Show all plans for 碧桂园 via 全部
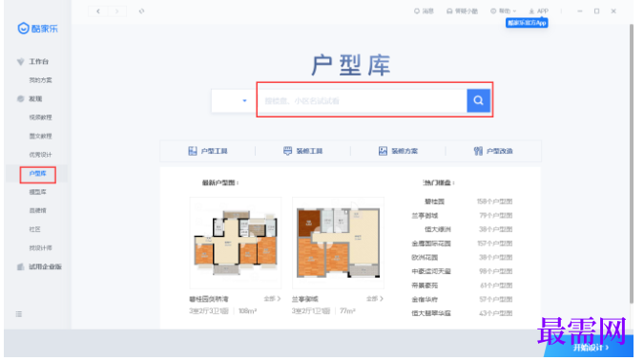This screenshot has width=644, height=361. coord(272,299)
